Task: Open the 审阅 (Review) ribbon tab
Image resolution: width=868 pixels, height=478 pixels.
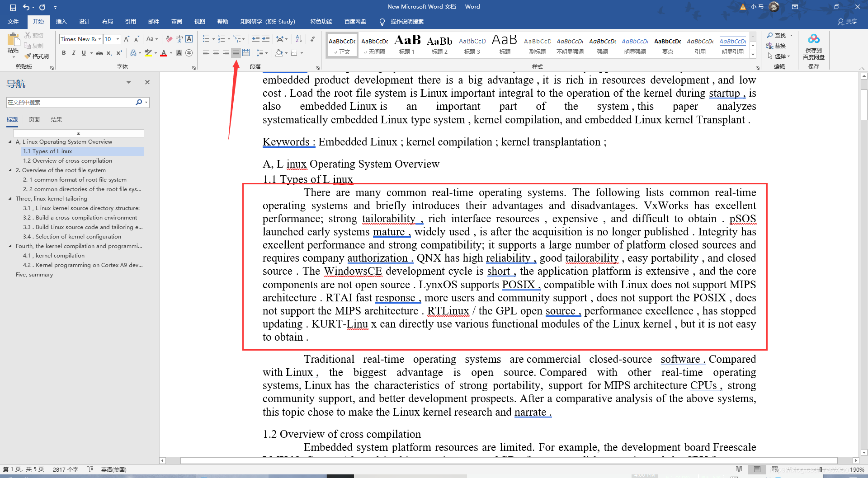Action: point(176,22)
